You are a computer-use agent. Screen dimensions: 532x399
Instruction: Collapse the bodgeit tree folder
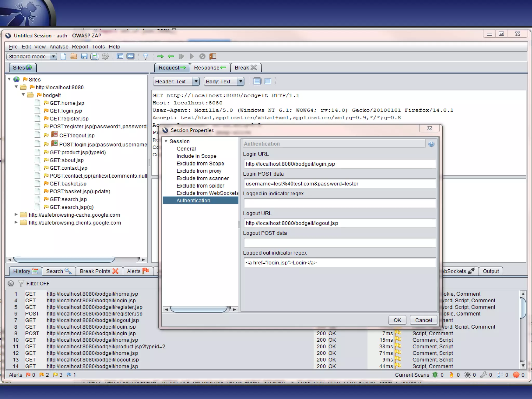[23, 95]
